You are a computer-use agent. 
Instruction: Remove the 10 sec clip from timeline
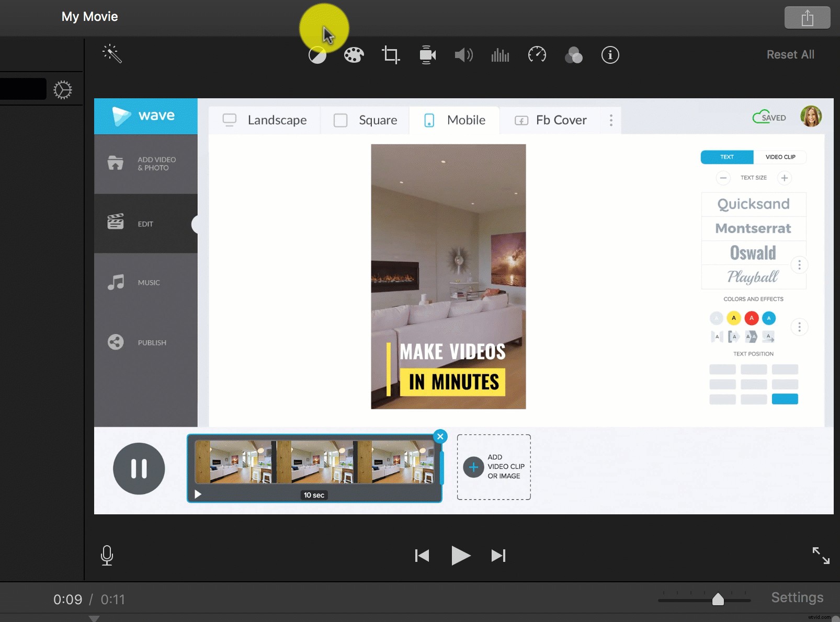pos(440,436)
